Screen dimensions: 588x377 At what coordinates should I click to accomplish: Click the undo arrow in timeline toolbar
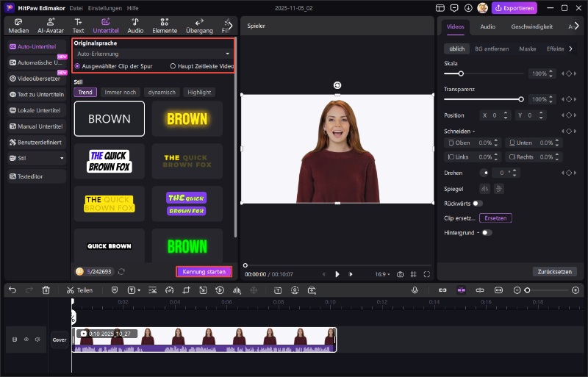tap(12, 290)
